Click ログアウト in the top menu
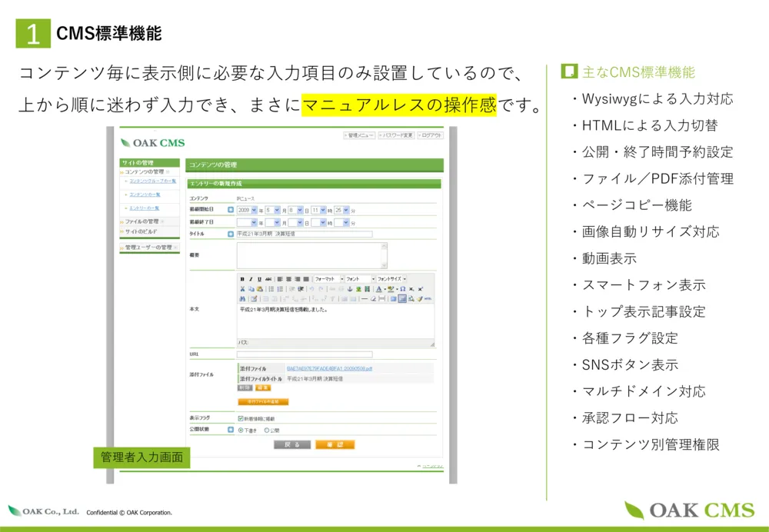Viewport: 769px width, 532px height. [431, 135]
